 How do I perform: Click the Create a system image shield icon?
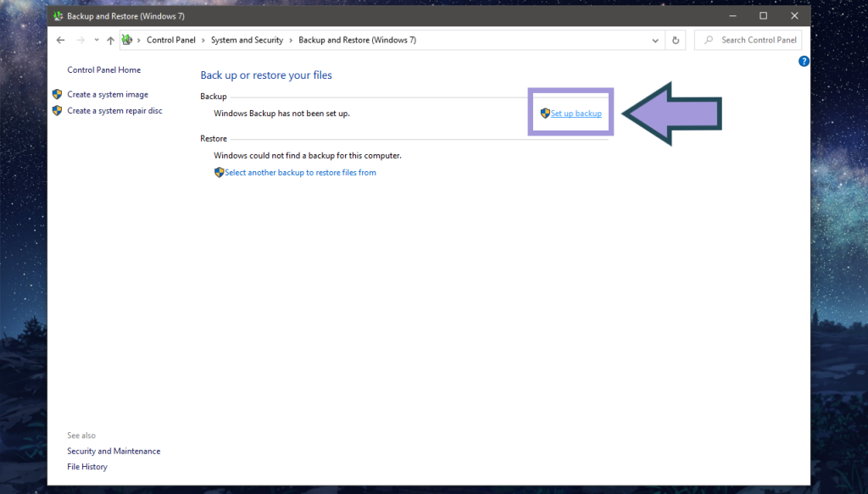[58, 94]
